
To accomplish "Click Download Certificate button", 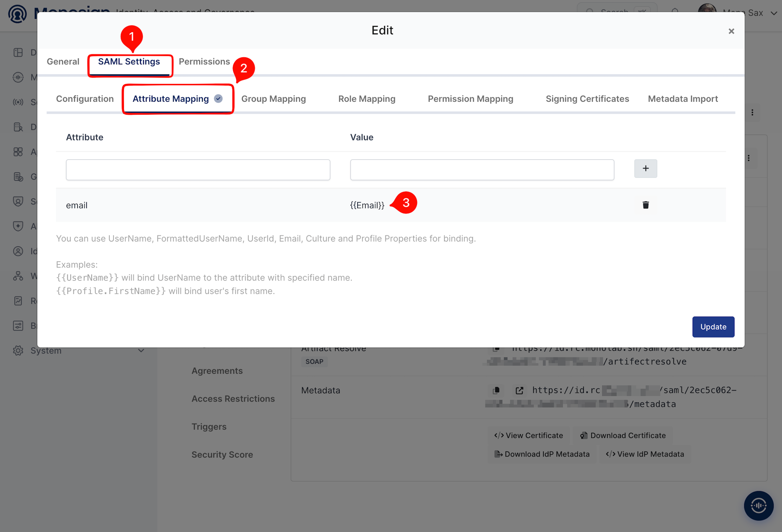I will pos(623,435).
